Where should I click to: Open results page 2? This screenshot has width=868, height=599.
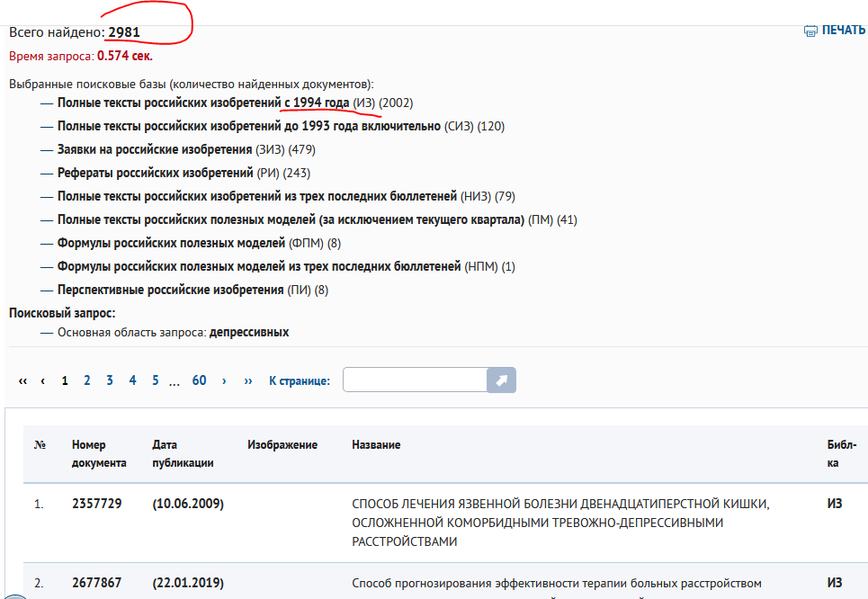(87, 380)
